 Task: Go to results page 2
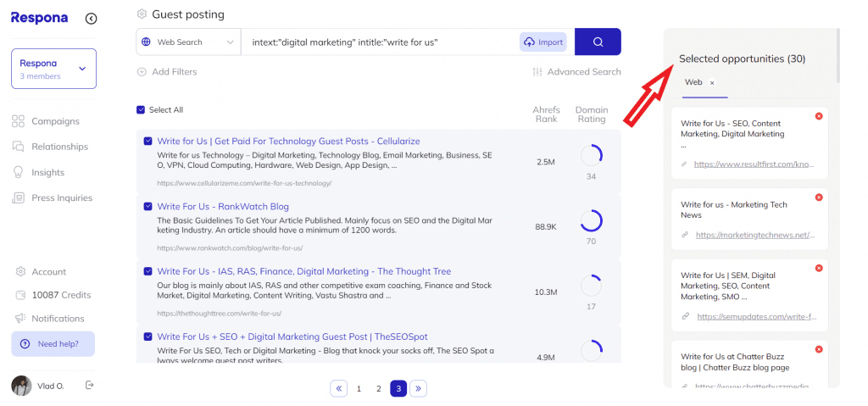(x=379, y=389)
